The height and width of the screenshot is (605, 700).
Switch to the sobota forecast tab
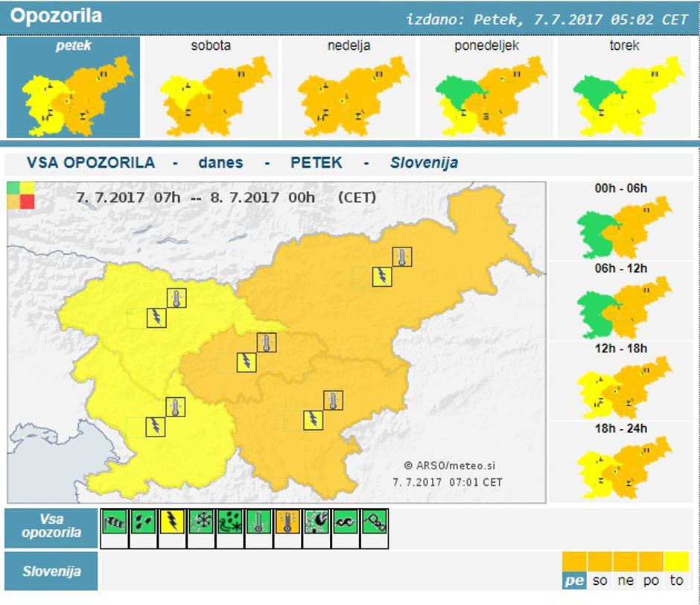click(211, 89)
